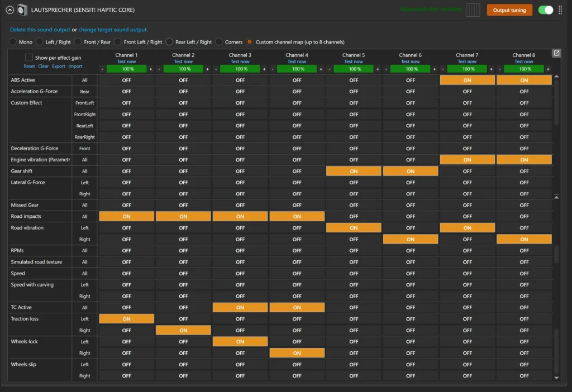The image size is (572, 392).
Task: Open the channel map pop-out icon
Action: [x=556, y=53]
